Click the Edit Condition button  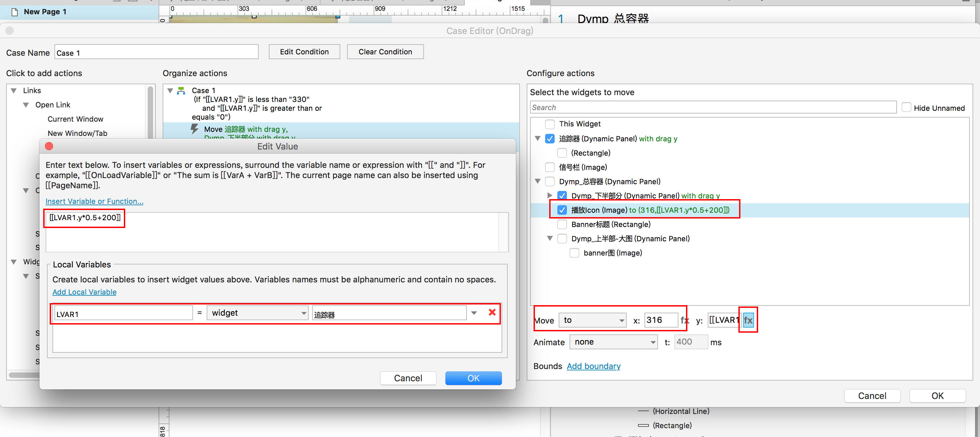304,52
